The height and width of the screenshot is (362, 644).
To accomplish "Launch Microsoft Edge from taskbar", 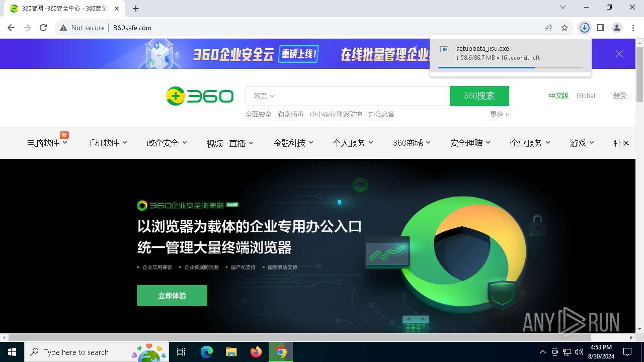I will 207,352.
